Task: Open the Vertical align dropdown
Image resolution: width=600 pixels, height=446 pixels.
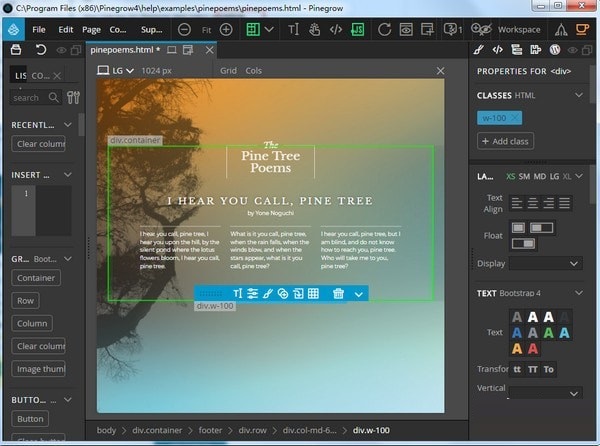Action: click(x=546, y=393)
